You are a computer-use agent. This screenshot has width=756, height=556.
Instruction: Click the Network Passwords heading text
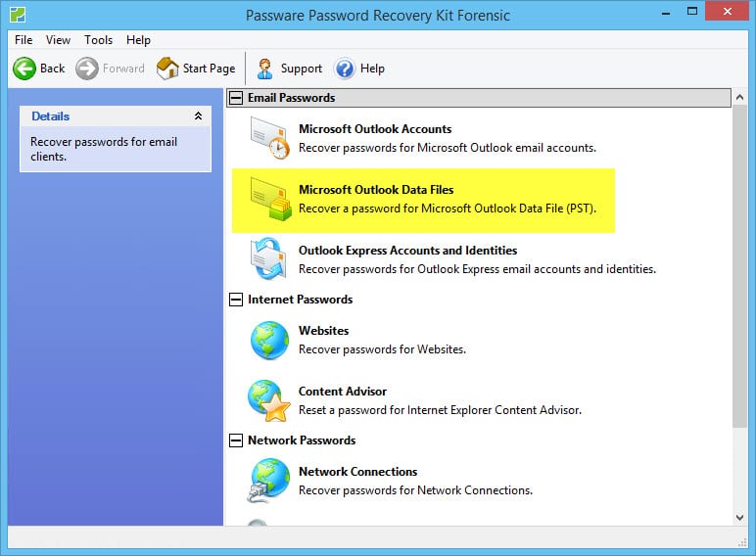click(x=302, y=440)
